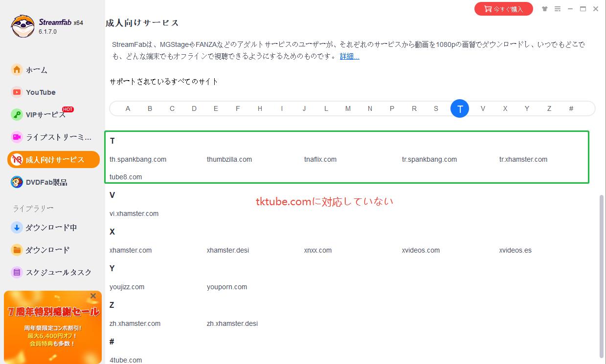
Task: Open ライブストリーミング camera icon
Action: click(x=17, y=137)
